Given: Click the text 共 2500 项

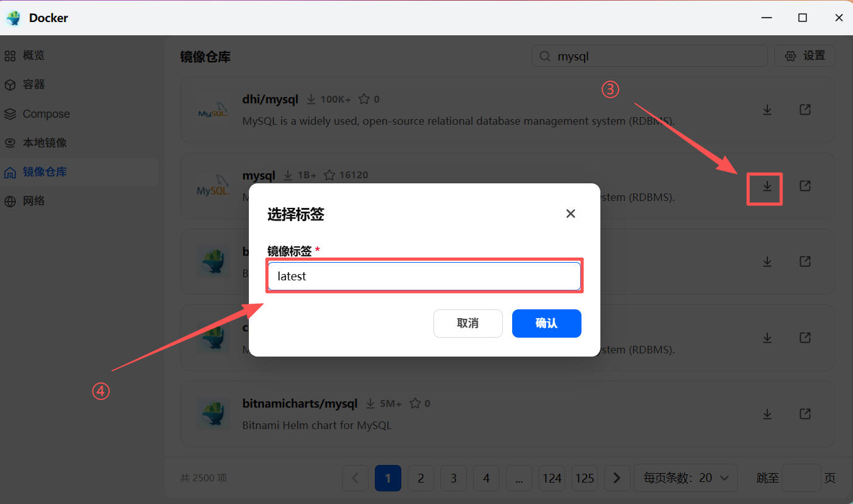Looking at the screenshot, I should pos(203,478).
